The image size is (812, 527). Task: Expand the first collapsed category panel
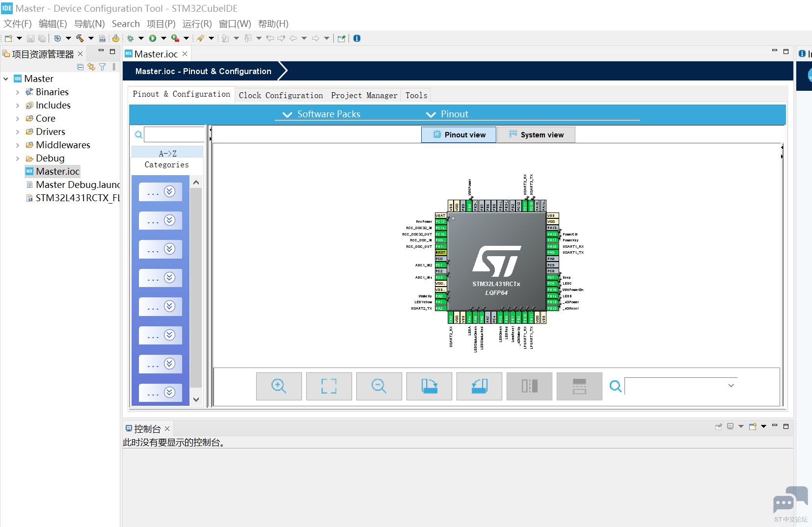click(x=161, y=192)
